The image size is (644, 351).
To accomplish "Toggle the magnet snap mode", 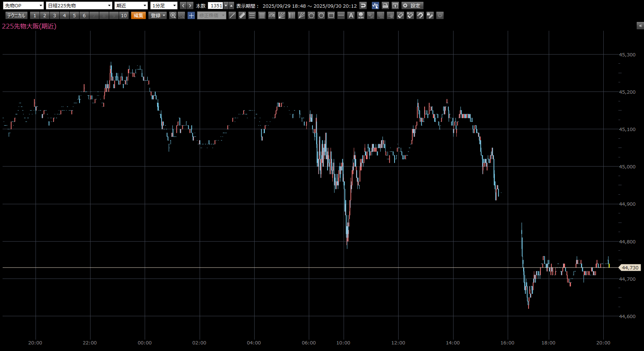I will click(420, 15).
